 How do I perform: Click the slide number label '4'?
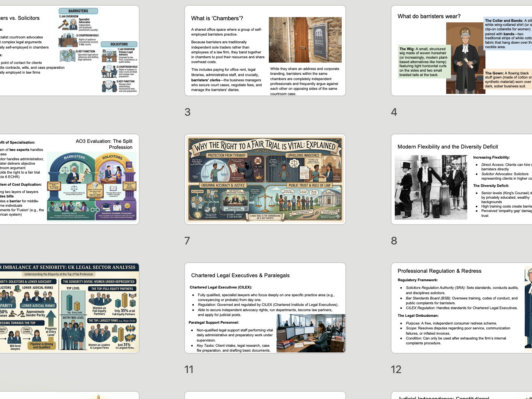click(394, 112)
